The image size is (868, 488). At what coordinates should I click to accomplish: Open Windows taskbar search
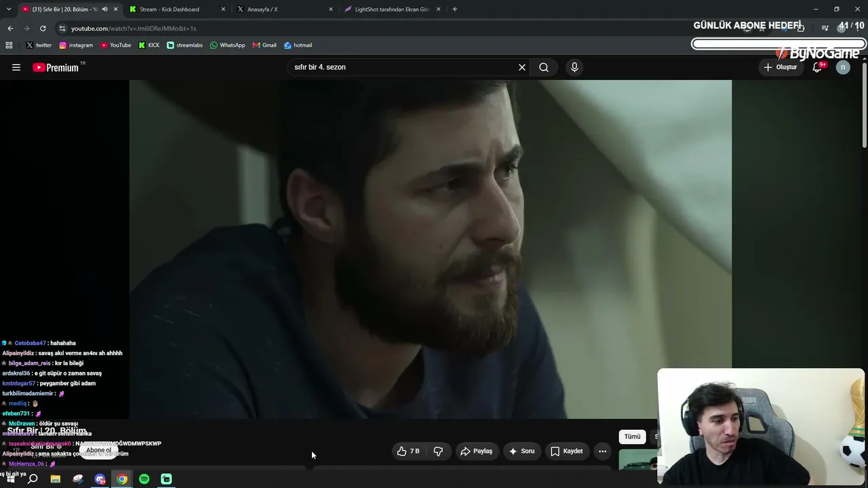pyautogui.click(x=33, y=479)
